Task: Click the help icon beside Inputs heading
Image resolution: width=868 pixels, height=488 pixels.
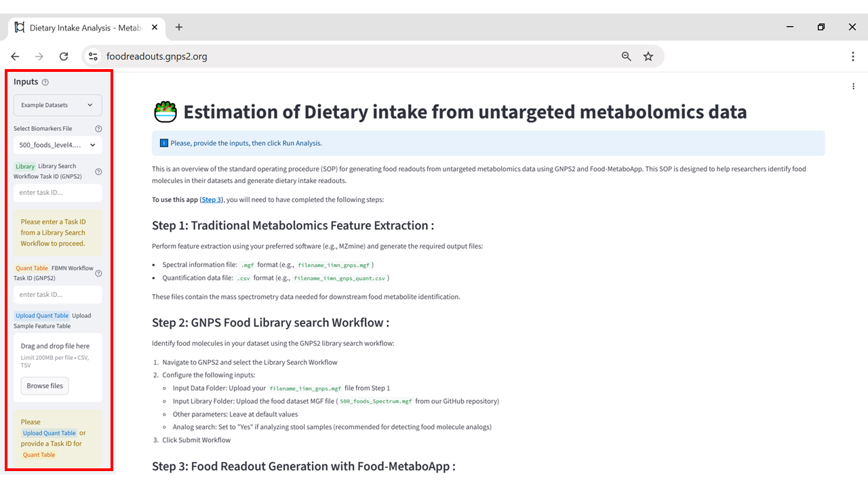Action: [45, 82]
